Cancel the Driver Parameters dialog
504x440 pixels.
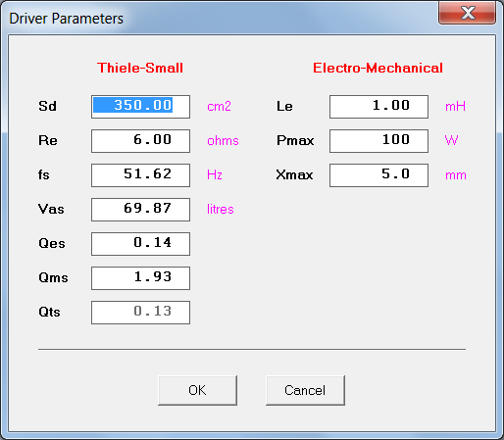point(305,390)
